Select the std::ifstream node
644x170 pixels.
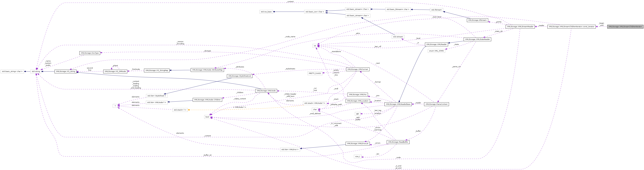[436, 10]
